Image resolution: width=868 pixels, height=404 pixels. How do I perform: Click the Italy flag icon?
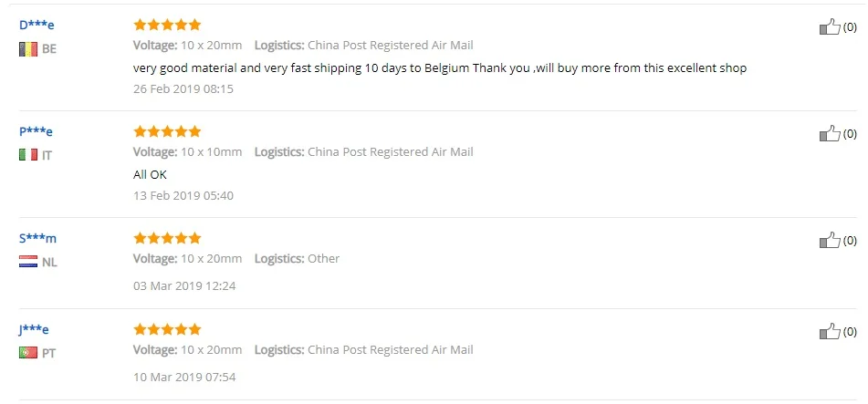(x=28, y=155)
